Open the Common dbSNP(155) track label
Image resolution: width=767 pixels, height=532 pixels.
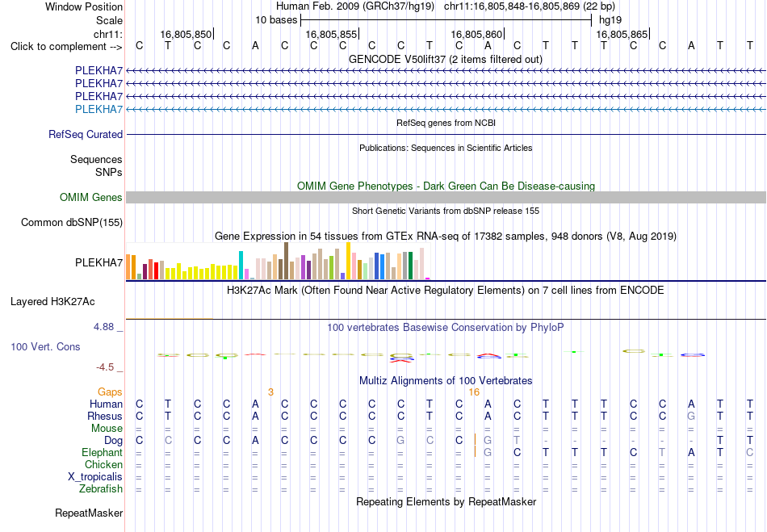pyautogui.click(x=72, y=223)
